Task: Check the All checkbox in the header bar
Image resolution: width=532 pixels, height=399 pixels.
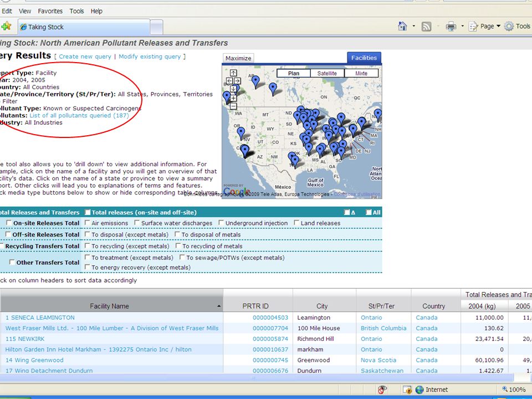Action: (x=369, y=212)
